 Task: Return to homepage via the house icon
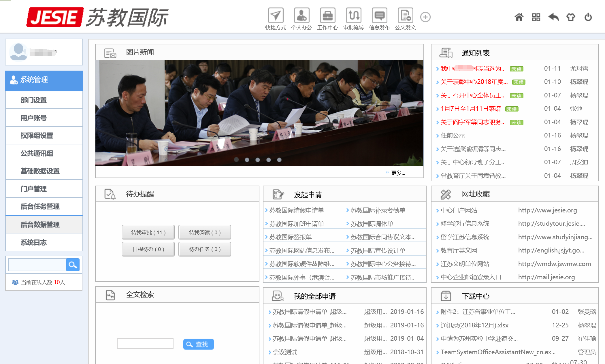pos(519,17)
